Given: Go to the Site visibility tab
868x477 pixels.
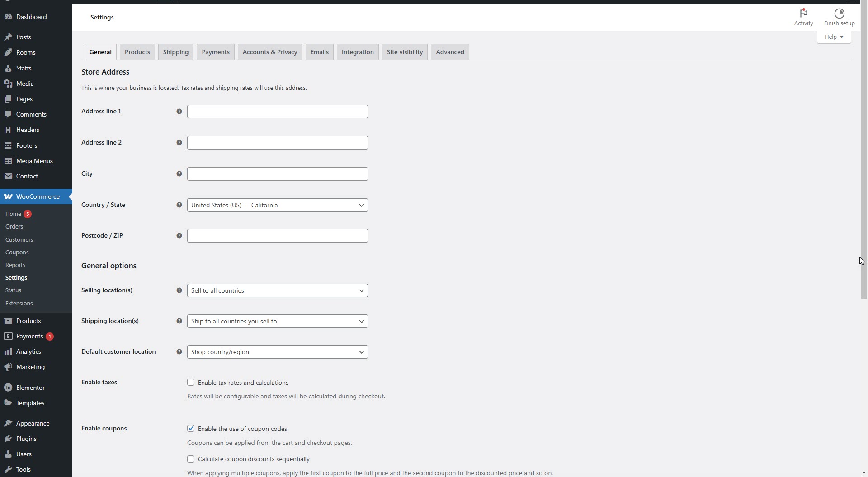Looking at the screenshot, I should coord(405,52).
